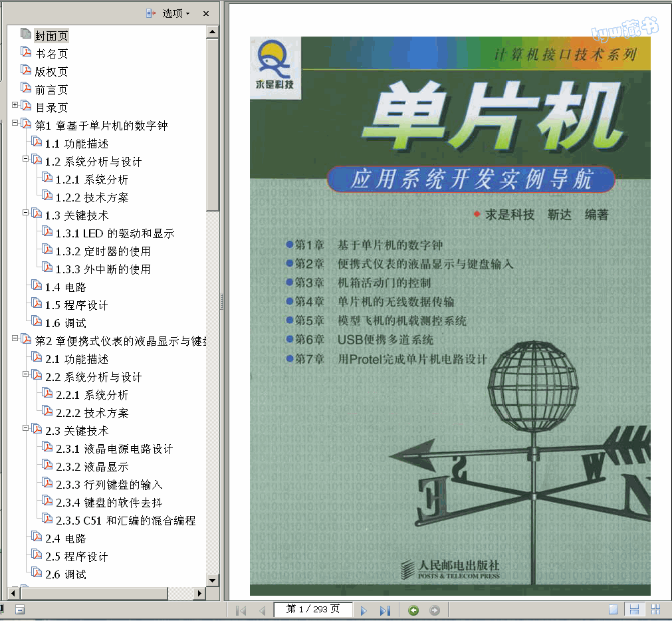Go to bookmark 2.3.2 液晶显示
This screenshot has height=621, width=672.
[92, 467]
